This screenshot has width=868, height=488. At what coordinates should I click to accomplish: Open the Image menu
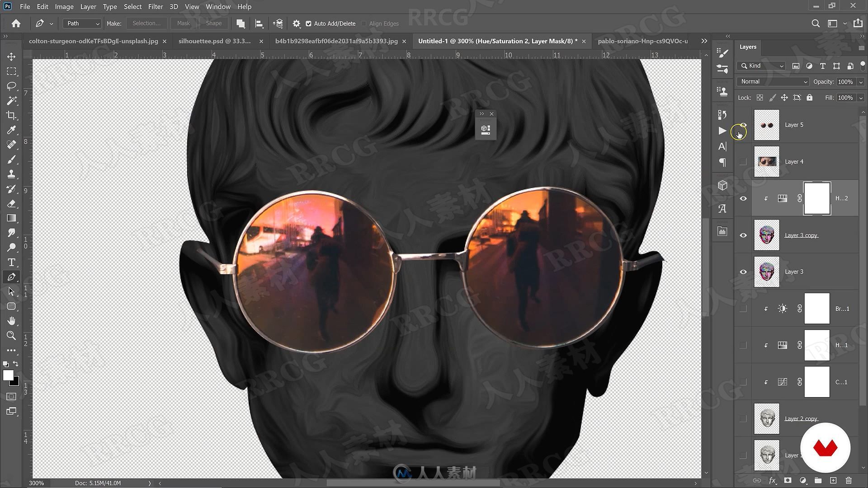(x=63, y=6)
